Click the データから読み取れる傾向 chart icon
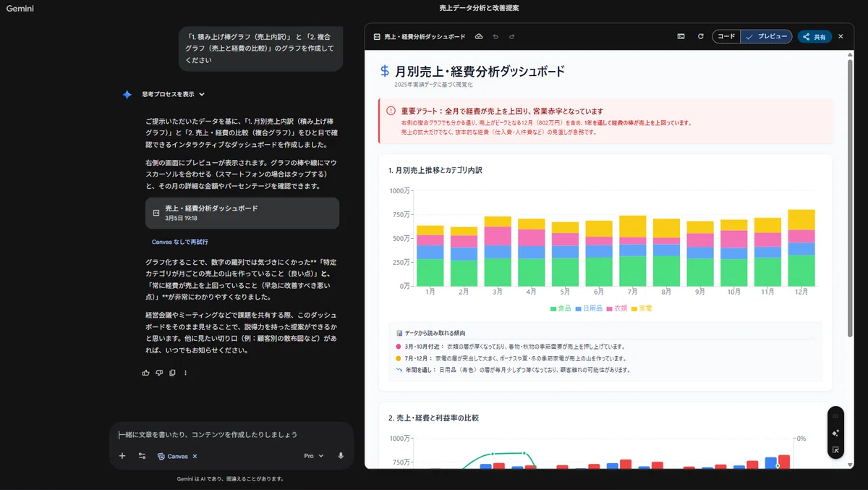 [399, 333]
